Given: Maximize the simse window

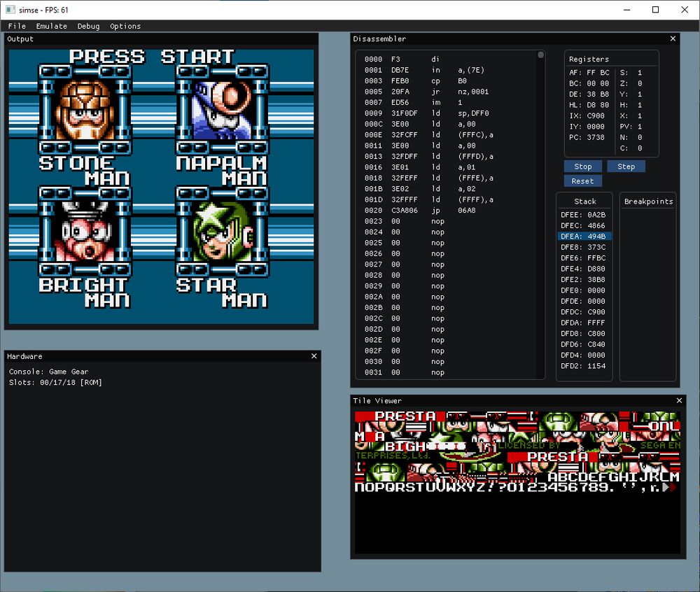Looking at the screenshot, I should pos(655,9).
